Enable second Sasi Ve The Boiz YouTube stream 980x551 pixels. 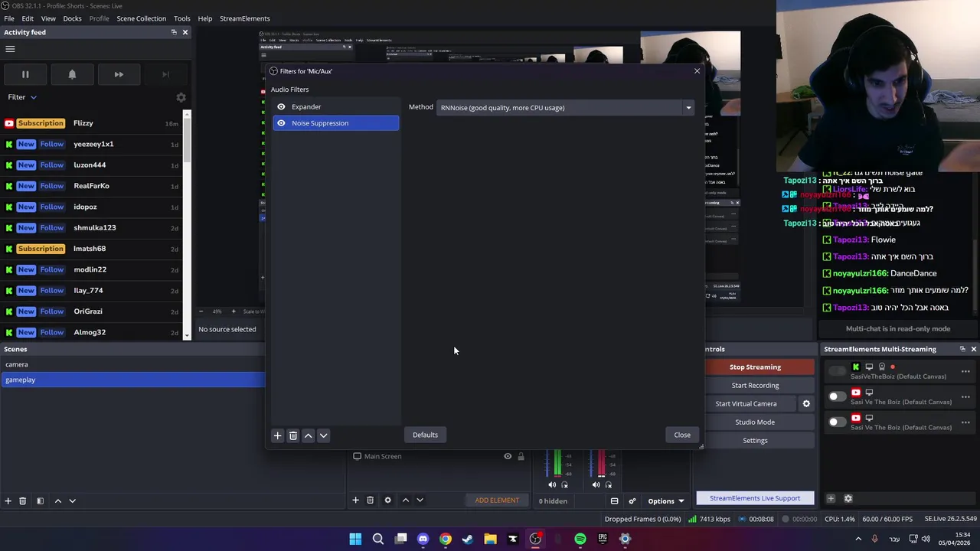[838, 422]
